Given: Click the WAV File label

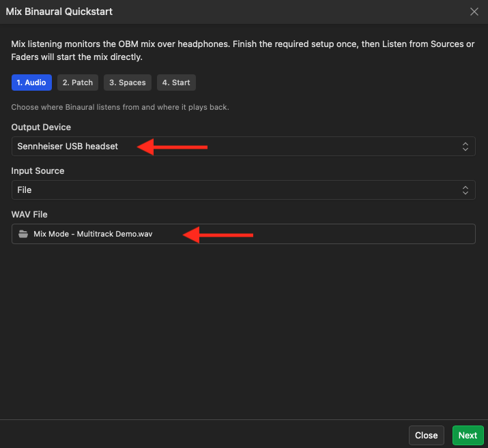Looking at the screenshot, I should [29, 215].
